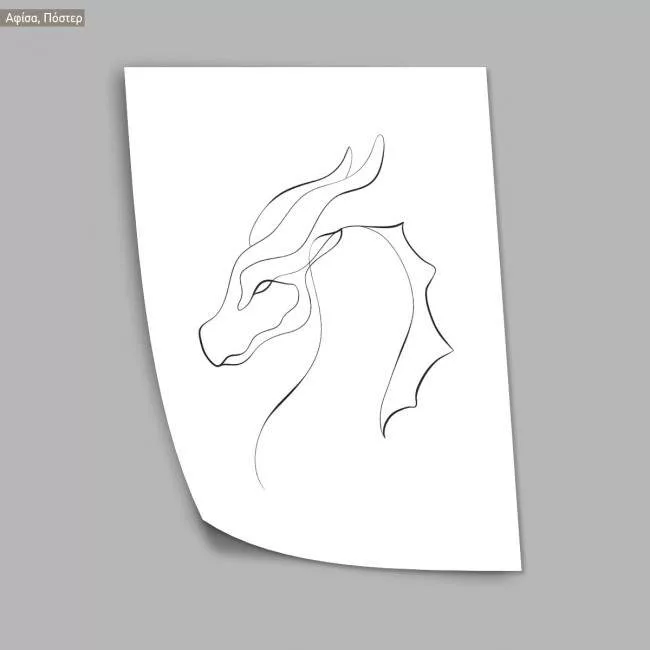Viewport: 650px width, 650px height.
Task: Click the "Αφίσα, Πόστερ" label
Action: 44,17
